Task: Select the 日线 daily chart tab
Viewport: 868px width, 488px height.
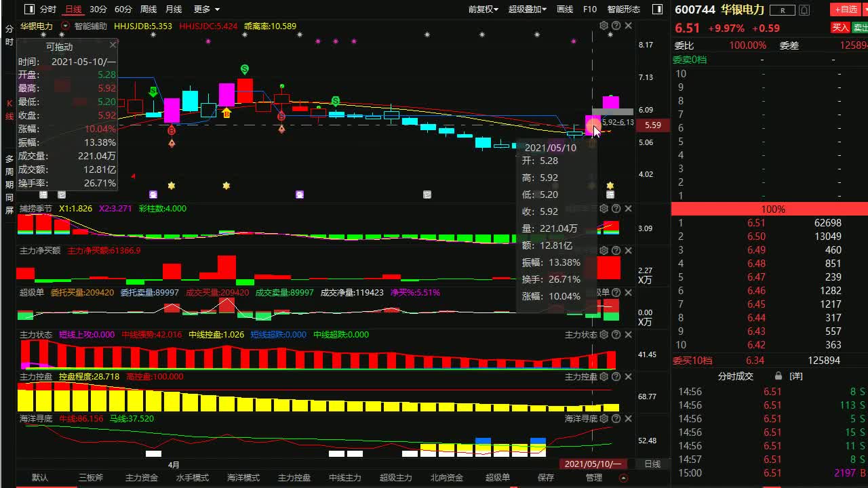Action: pos(73,9)
